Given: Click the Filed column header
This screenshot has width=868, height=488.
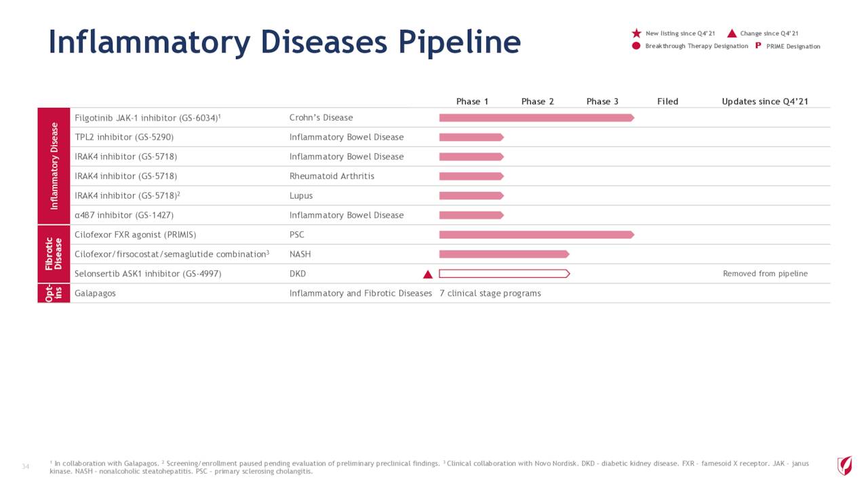Looking at the screenshot, I should coord(668,102).
